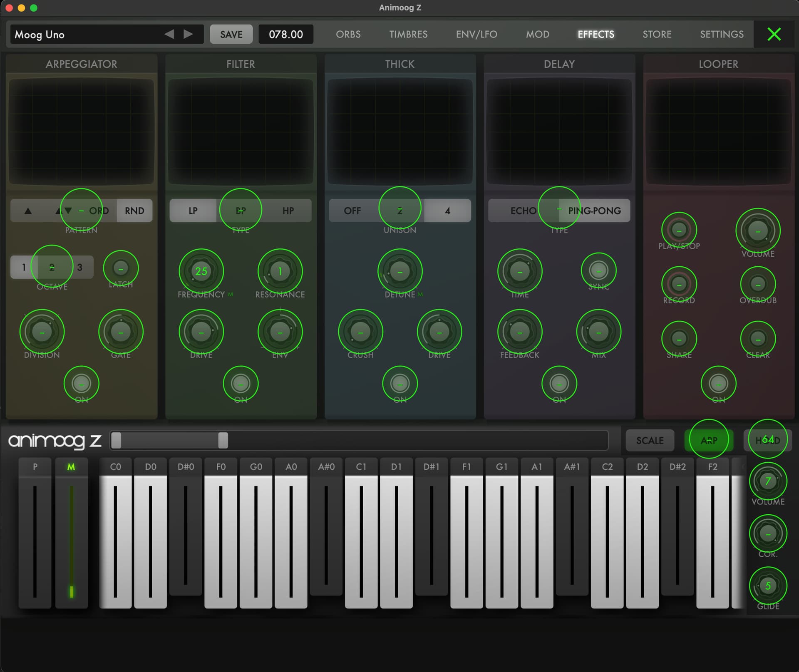This screenshot has height=672, width=799.
Task: Open the SCALE keyboard options
Action: 650,440
